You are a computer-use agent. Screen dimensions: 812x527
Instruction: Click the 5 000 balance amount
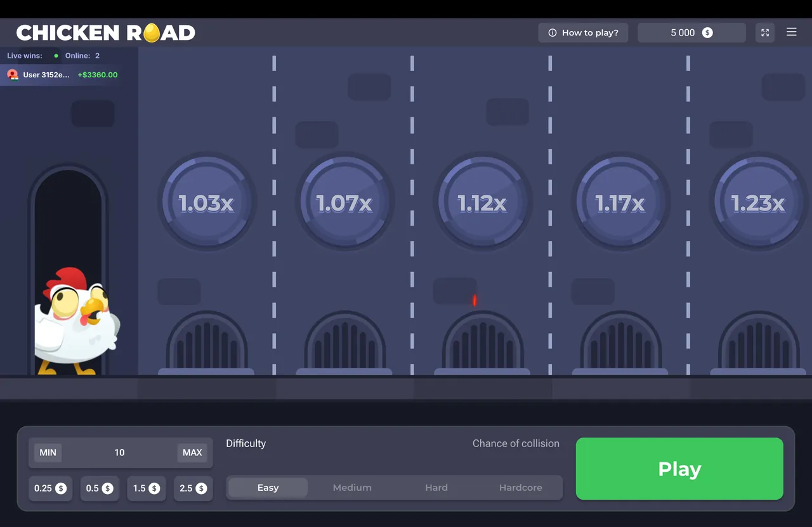point(683,32)
